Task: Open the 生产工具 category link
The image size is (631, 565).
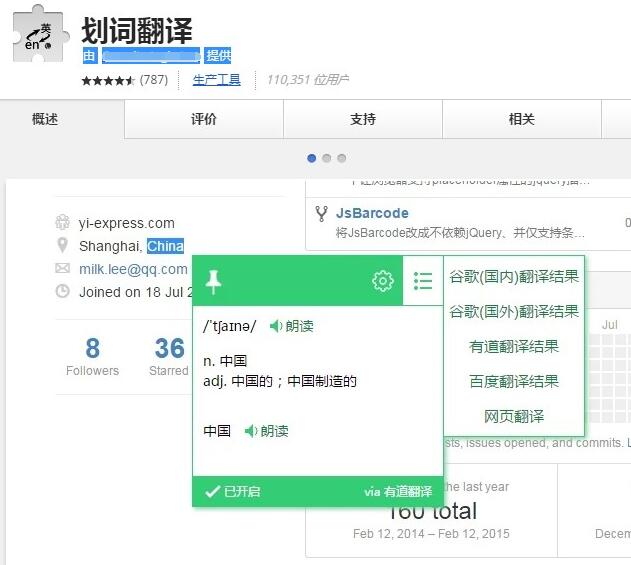Action: tap(216, 79)
